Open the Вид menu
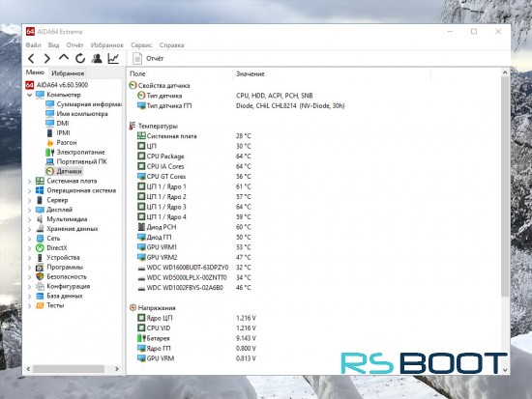Screen dimensions: 532x399 click(53, 45)
